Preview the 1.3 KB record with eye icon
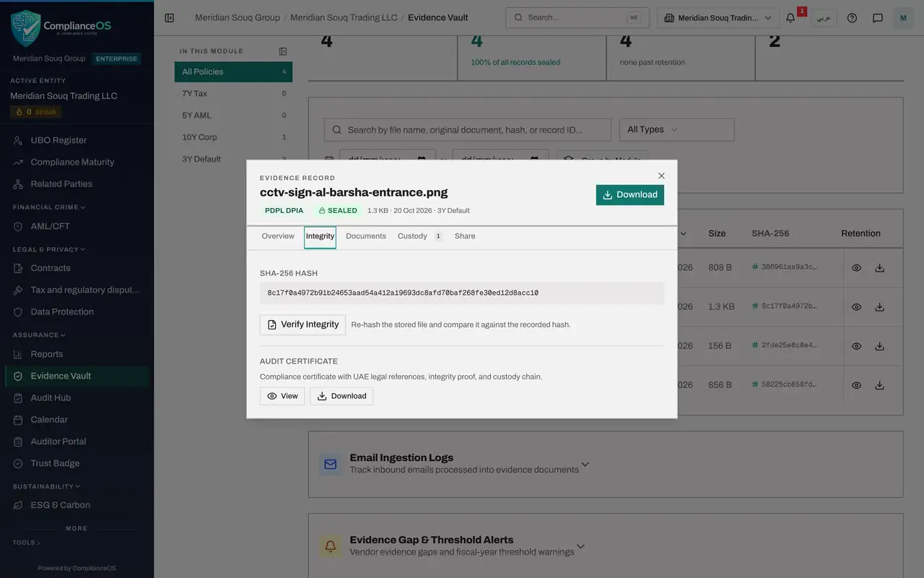Screen dimensions: 924x578 pos(856,307)
